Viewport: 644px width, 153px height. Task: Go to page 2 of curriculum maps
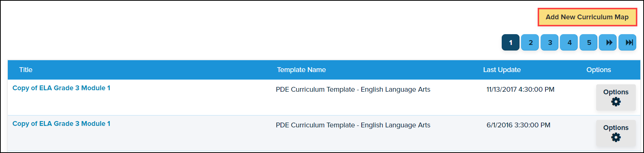pos(530,43)
